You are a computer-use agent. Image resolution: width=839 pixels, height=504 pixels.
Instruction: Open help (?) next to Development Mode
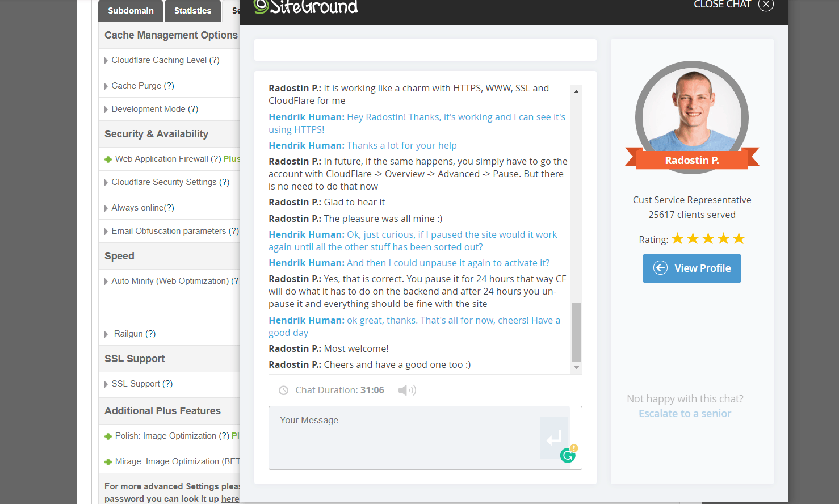(193, 109)
